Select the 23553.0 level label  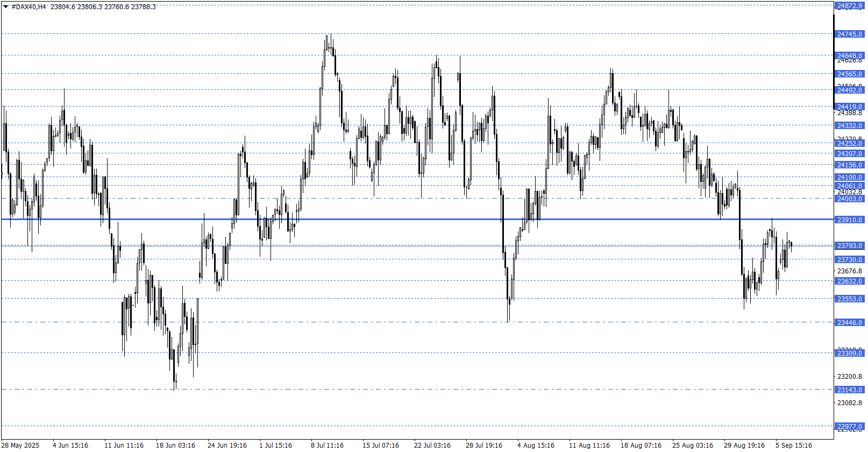pos(849,299)
